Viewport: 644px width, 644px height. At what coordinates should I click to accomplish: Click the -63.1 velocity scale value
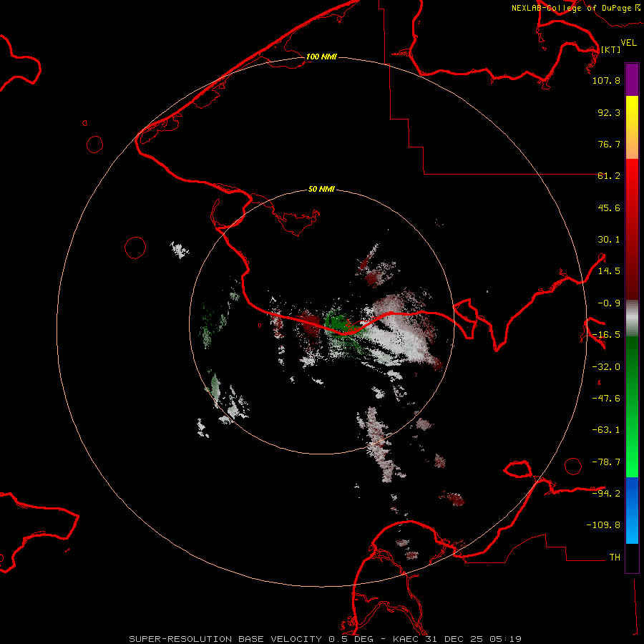(606, 430)
